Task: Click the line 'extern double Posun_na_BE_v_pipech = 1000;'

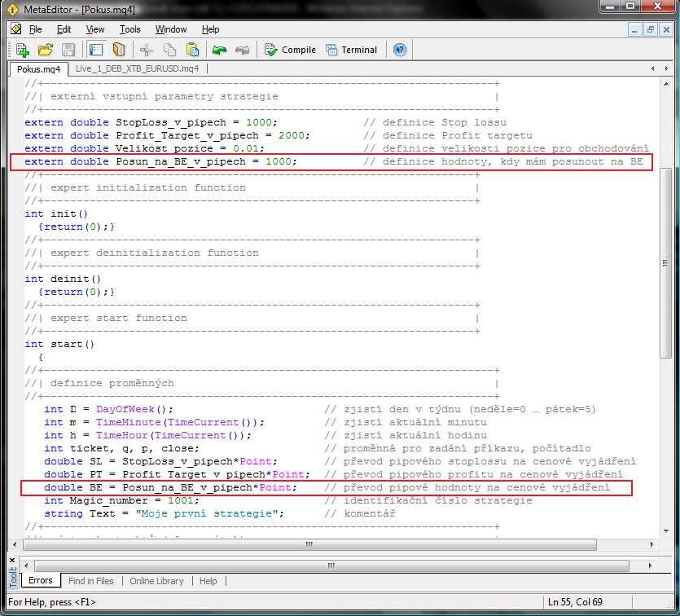Action: [161, 161]
